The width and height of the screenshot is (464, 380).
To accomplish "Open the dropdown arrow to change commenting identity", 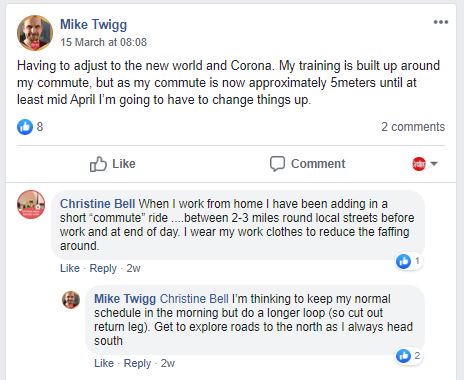I will click(x=434, y=164).
